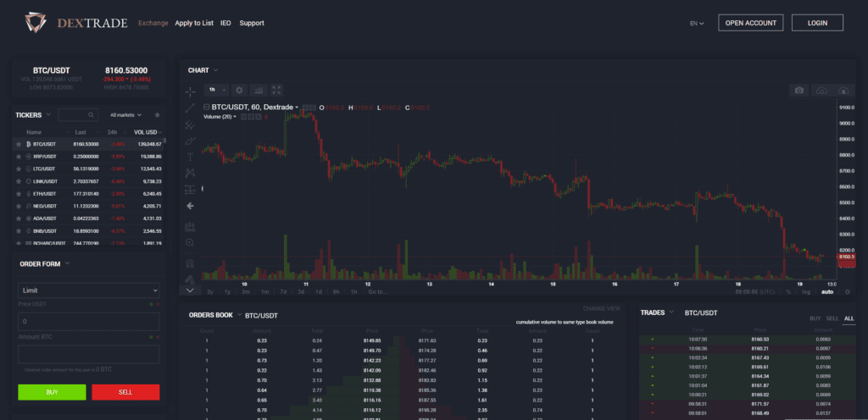This screenshot has width=868, height=420.
Task: Favorite the LTC/USDT ticker star
Action: 19,169
